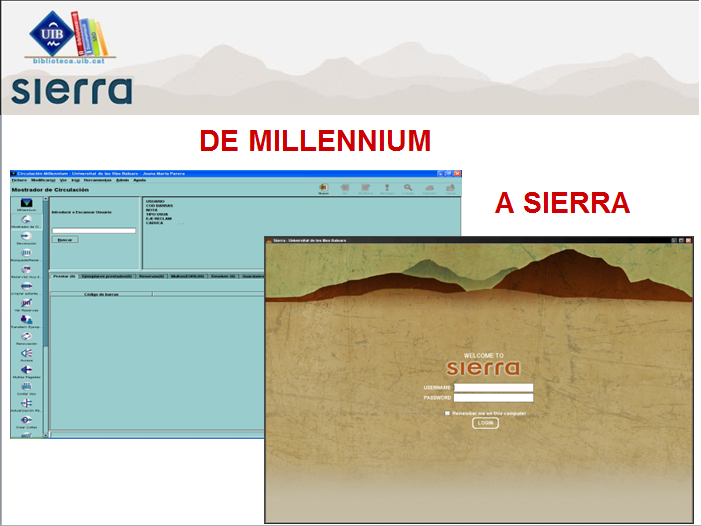Click the Mensajes toolbar icon in Millennium
Image resolution: width=701 pixels, height=526 pixels.
(x=387, y=189)
